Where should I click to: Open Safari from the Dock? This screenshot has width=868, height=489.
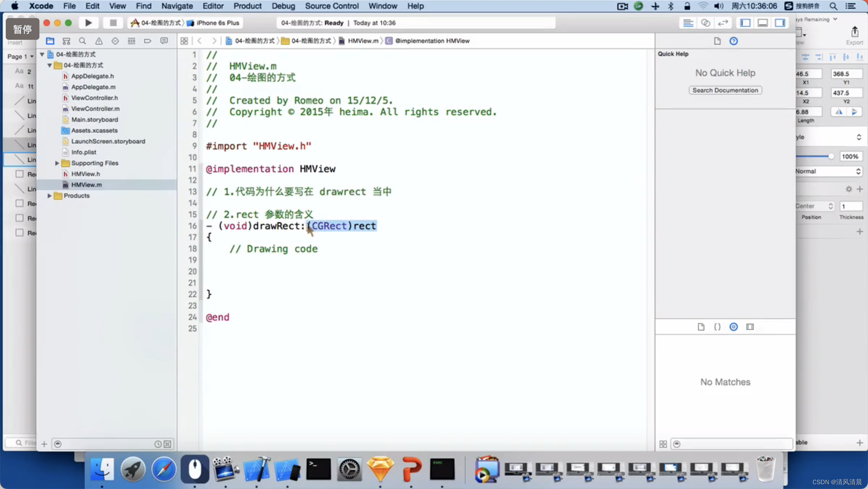[164, 469]
